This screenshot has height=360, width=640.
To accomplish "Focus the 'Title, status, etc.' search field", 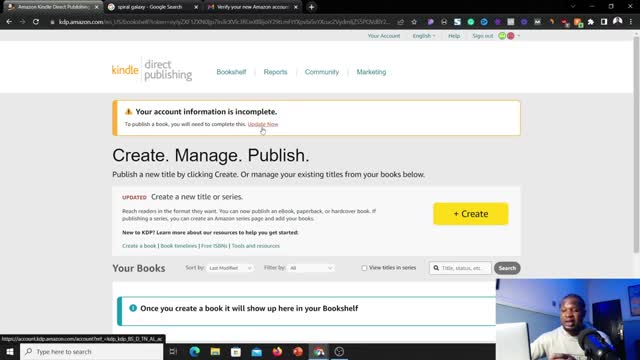I will tap(460, 268).
